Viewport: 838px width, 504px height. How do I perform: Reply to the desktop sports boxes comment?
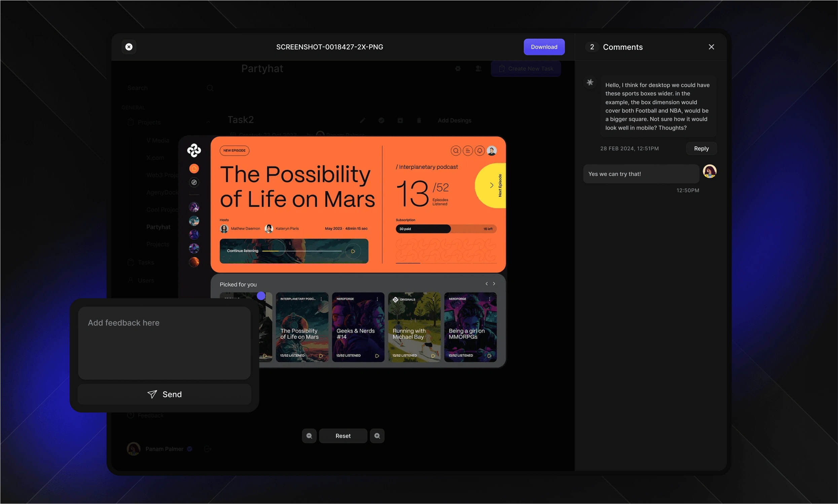[x=701, y=148]
